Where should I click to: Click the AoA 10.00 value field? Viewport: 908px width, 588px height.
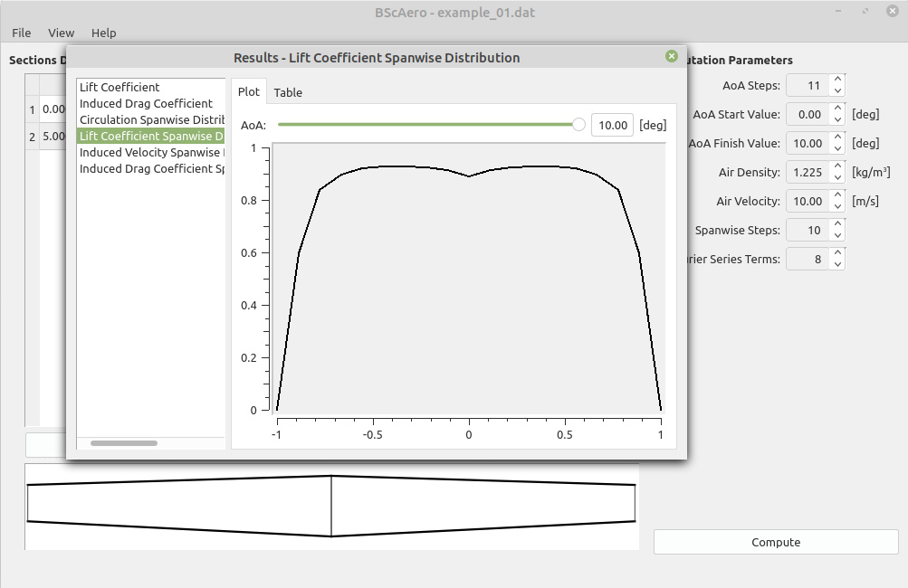(x=612, y=125)
